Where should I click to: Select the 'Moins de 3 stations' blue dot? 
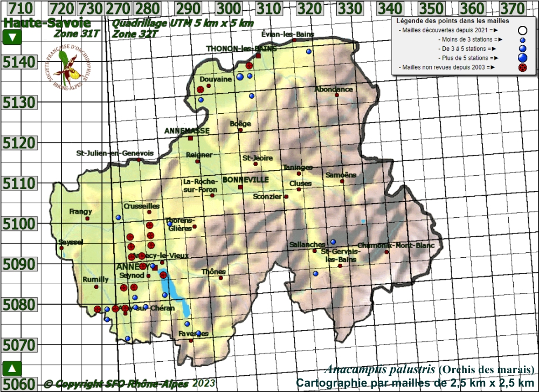pos(522,39)
